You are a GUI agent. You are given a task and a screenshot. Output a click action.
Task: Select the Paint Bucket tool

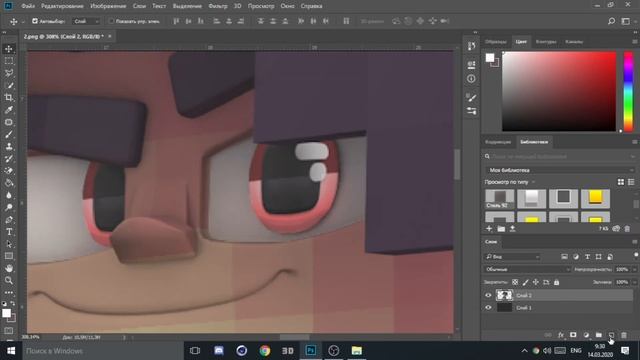click(x=9, y=183)
